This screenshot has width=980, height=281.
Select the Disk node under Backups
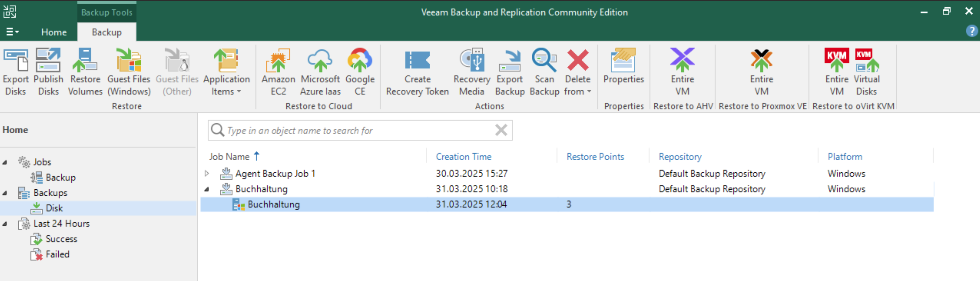tap(54, 208)
